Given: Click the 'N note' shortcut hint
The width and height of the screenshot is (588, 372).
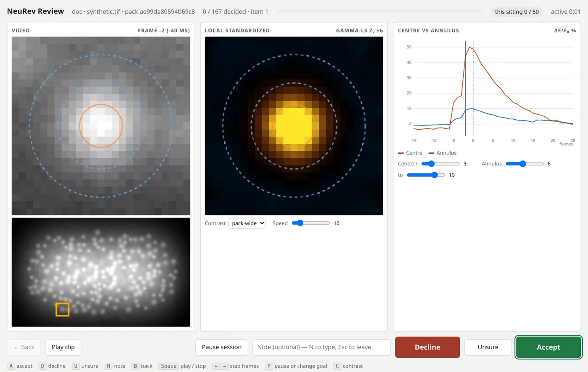Looking at the screenshot, I should 115,366.
